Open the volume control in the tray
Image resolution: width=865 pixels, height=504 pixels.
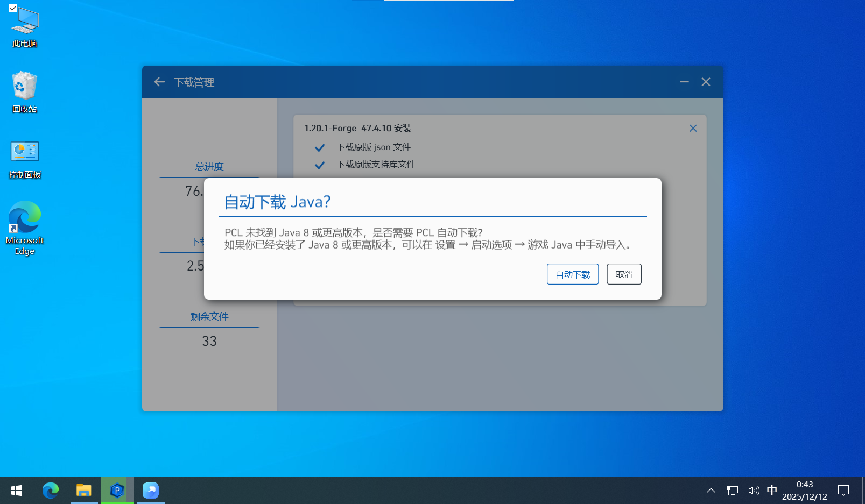coord(754,491)
